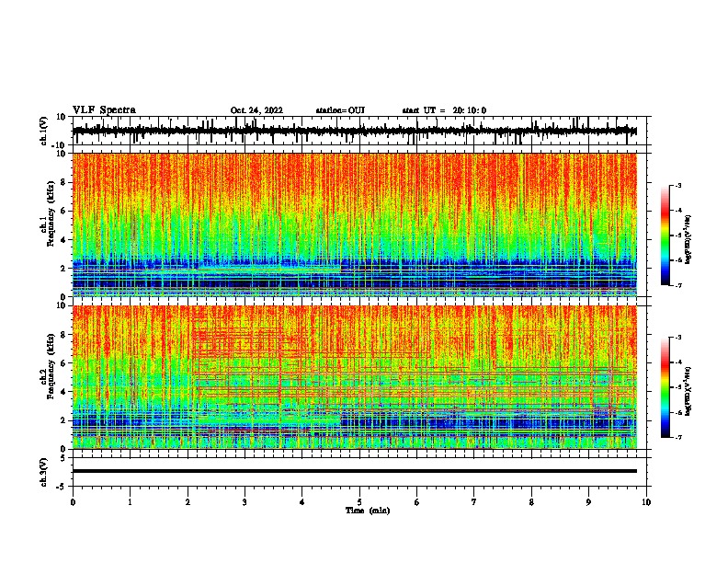Click the ch.2 color bar label "-7"
This screenshot has height=563, width=728.
tap(678, 437)
